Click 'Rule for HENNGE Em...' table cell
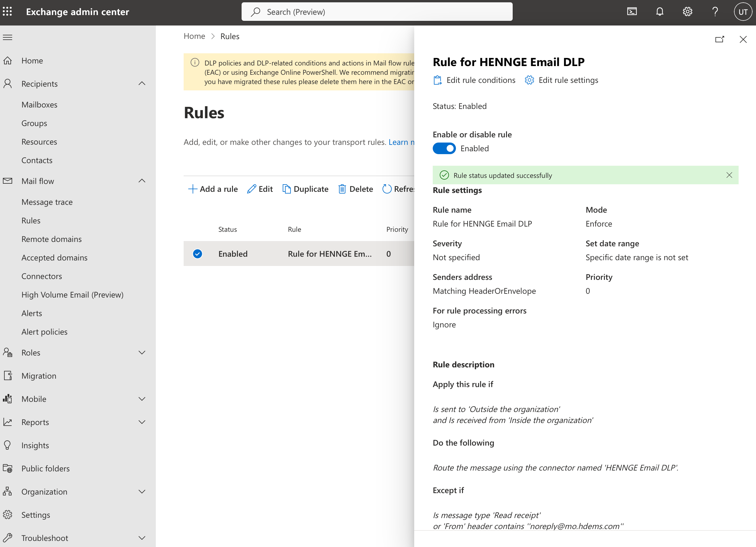 pyautogui.click(x=330, y=254)
